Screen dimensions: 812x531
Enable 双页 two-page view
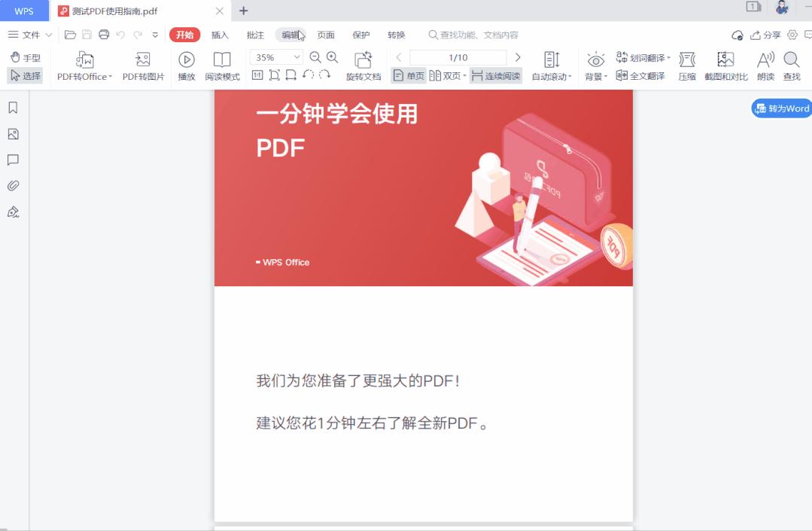(444, 76)
